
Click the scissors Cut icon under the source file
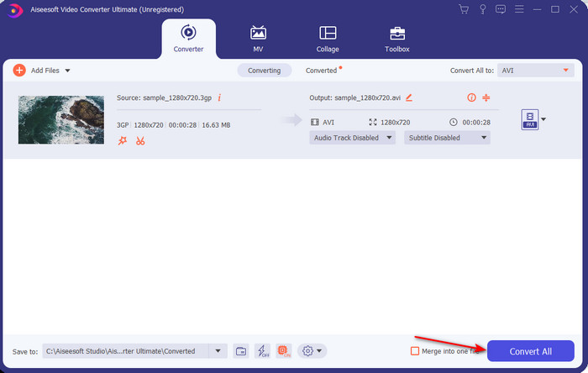140,140
